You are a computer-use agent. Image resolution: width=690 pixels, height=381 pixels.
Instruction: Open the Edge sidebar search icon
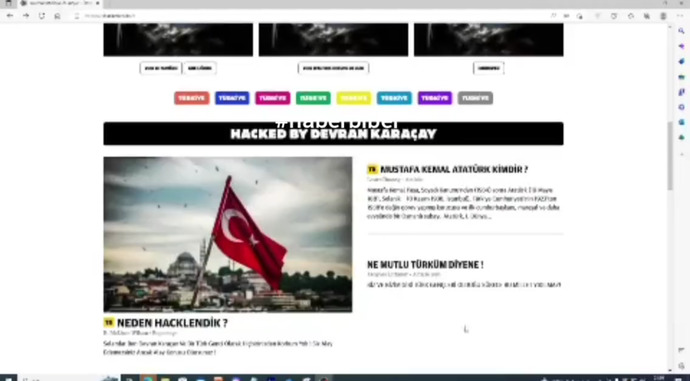682,31
